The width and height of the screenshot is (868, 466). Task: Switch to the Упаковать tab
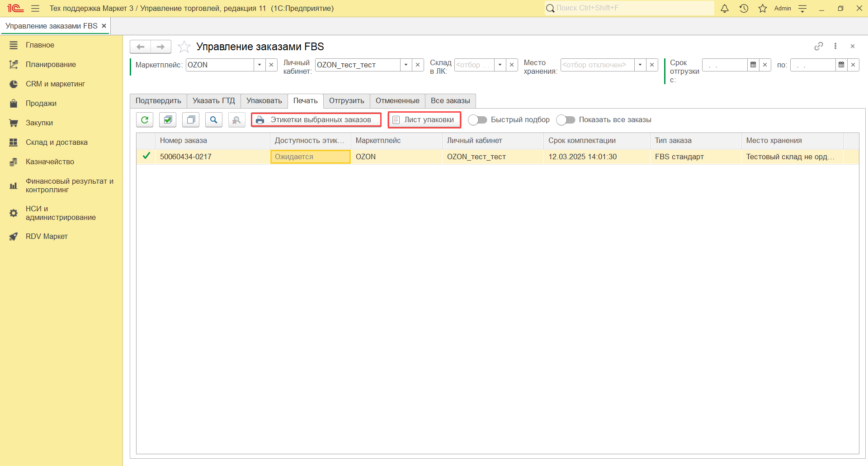[x=264, y=101]
